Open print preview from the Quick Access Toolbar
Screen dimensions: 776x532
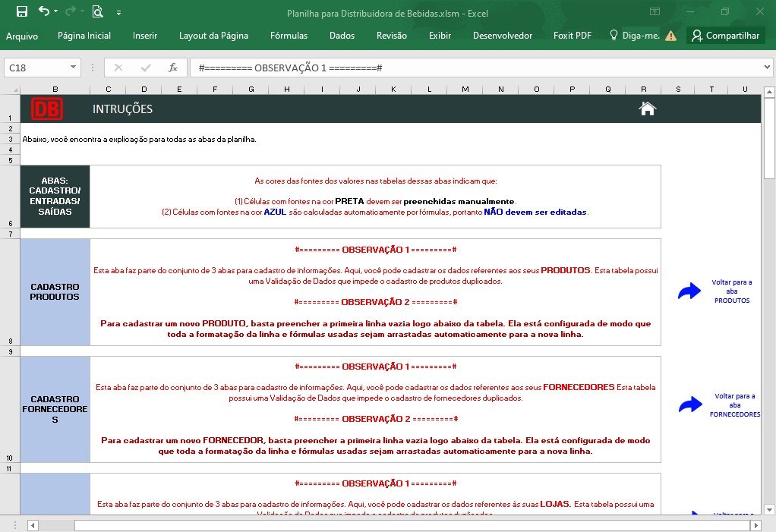coord(97,11)
